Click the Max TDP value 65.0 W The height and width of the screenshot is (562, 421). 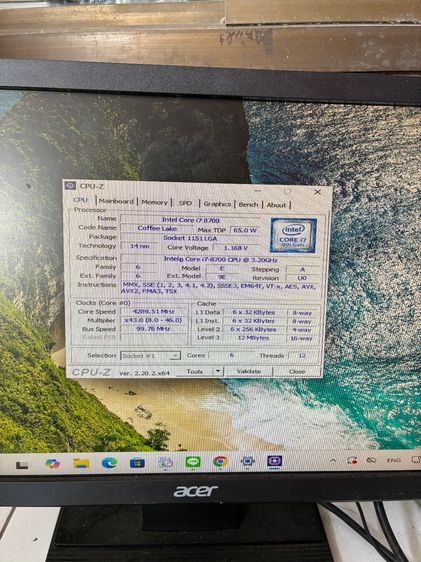coord(245,230)
